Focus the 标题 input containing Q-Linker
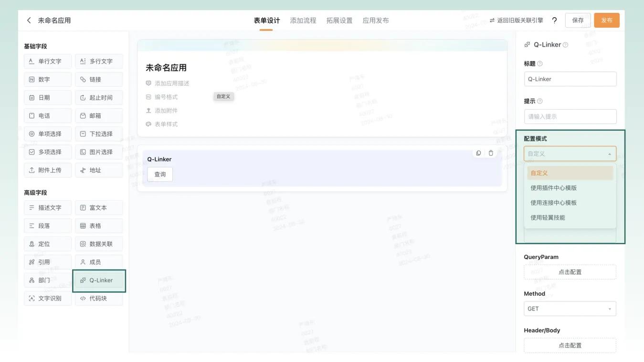The image size is (644, 362). coord(570,79)
